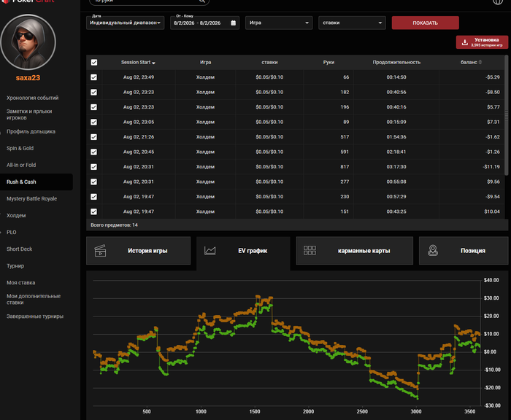Click the globe language icon

(497, 1)
